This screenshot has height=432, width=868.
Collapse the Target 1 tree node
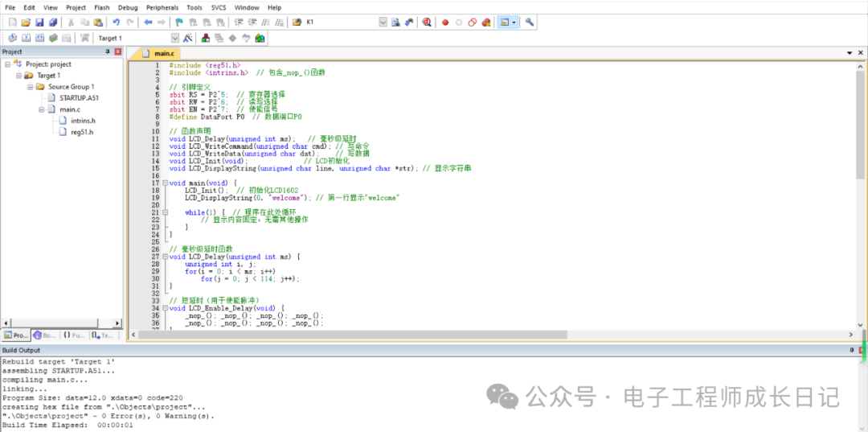[18, 76]
